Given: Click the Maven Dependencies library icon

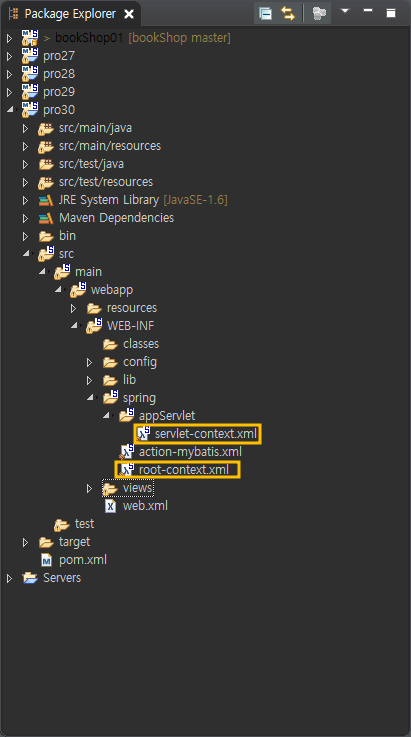Looking at the screenshot, I should [x=46, y=218].
